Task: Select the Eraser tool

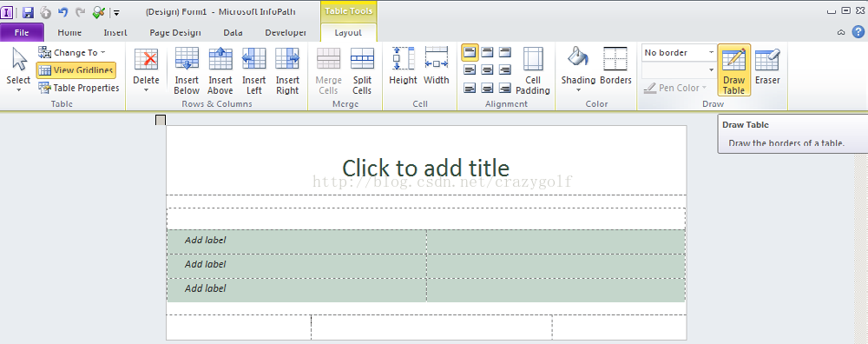Action: click(767, 67)
